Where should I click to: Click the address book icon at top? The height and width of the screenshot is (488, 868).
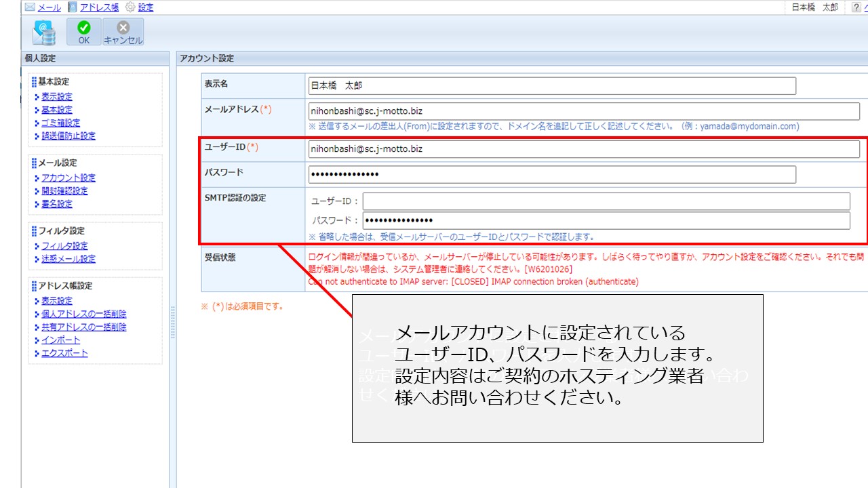73,7
